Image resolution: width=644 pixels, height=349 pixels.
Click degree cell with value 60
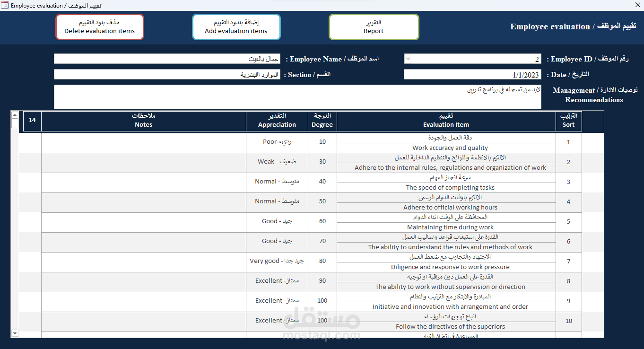(322, 221)
